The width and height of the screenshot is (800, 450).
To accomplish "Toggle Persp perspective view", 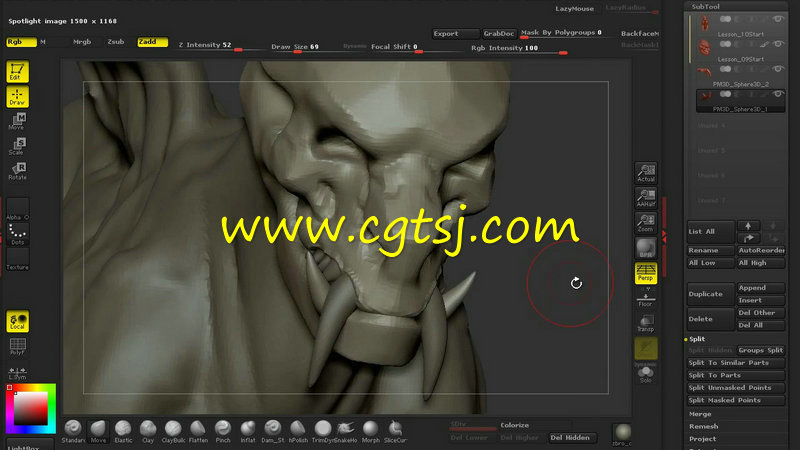I will click(646, 273).
